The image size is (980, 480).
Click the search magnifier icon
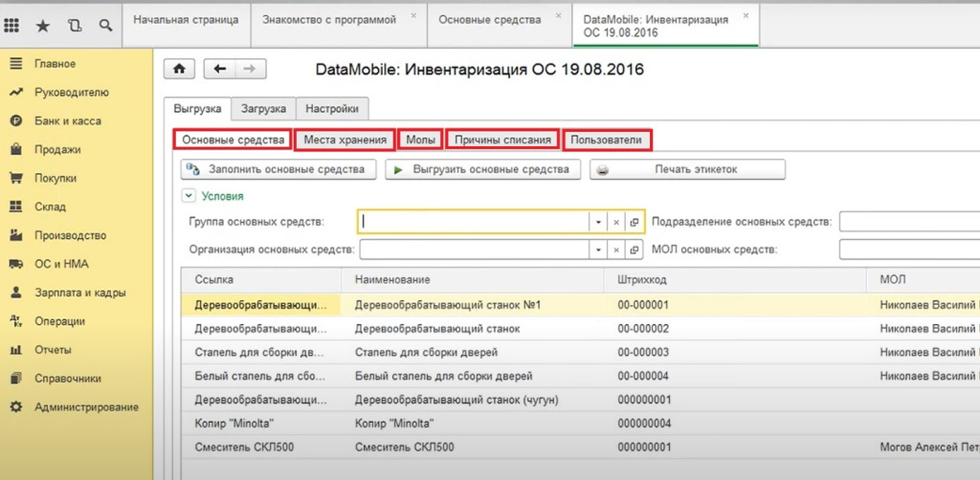click(x=106, y=25)
